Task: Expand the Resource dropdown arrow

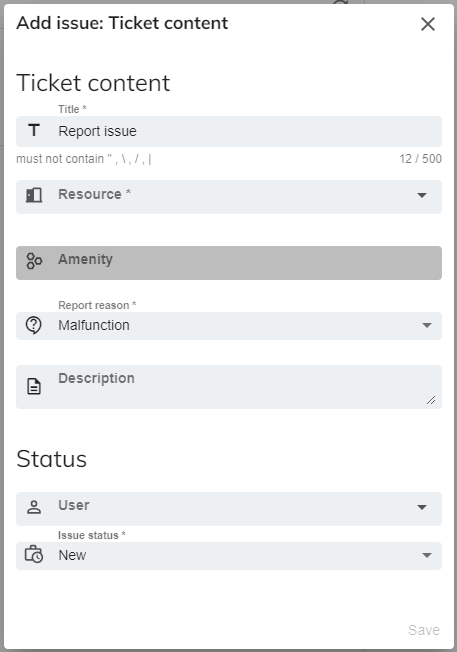Action: pos(422,195)
